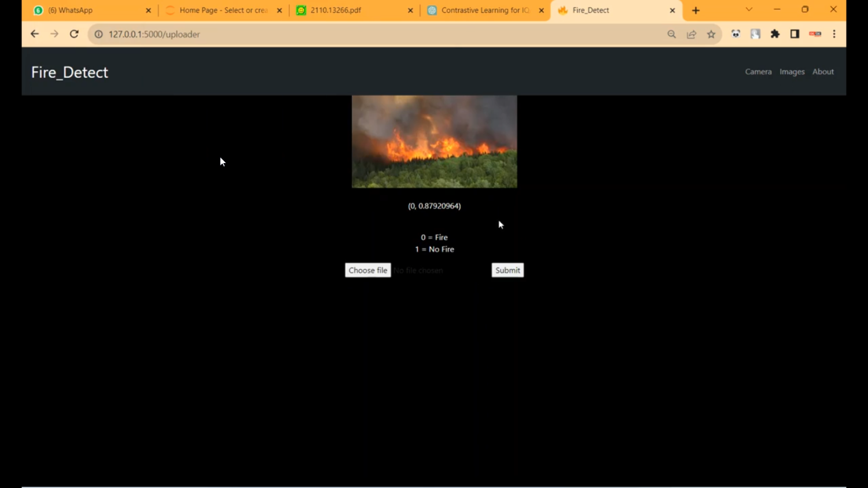Close the Contrastive Learning tab
Image resolution: width=868 pixels, height=488 pixels.
click(542, 10)
